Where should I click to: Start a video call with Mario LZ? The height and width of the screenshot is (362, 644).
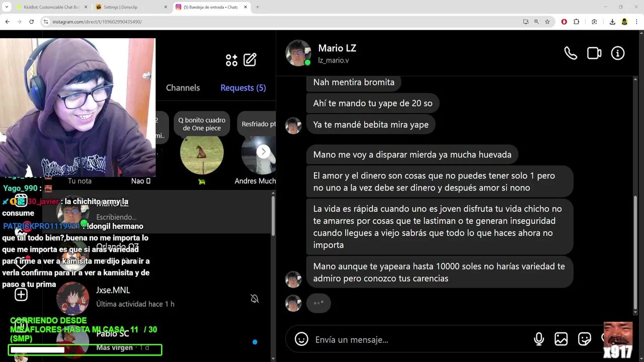(x=594, y=53)
